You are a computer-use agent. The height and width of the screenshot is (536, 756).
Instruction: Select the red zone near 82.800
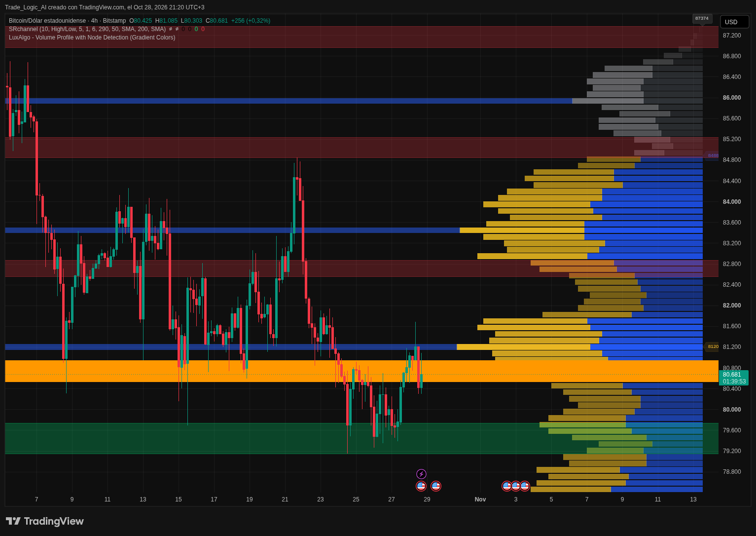click(x=361, y=268)
